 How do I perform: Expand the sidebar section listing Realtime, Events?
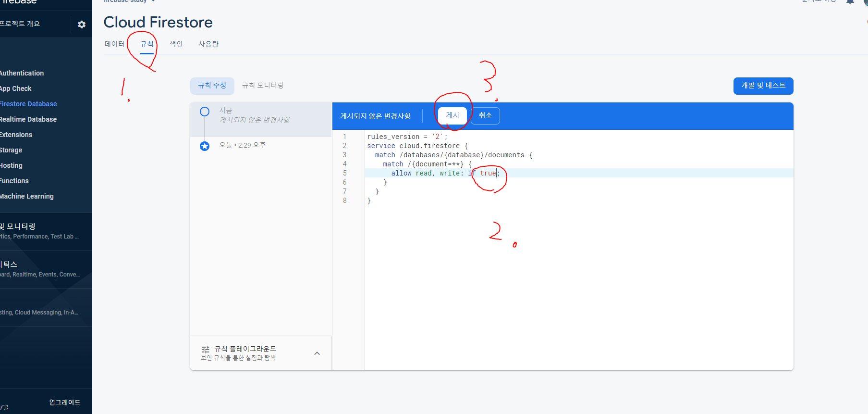pos(46,269)
